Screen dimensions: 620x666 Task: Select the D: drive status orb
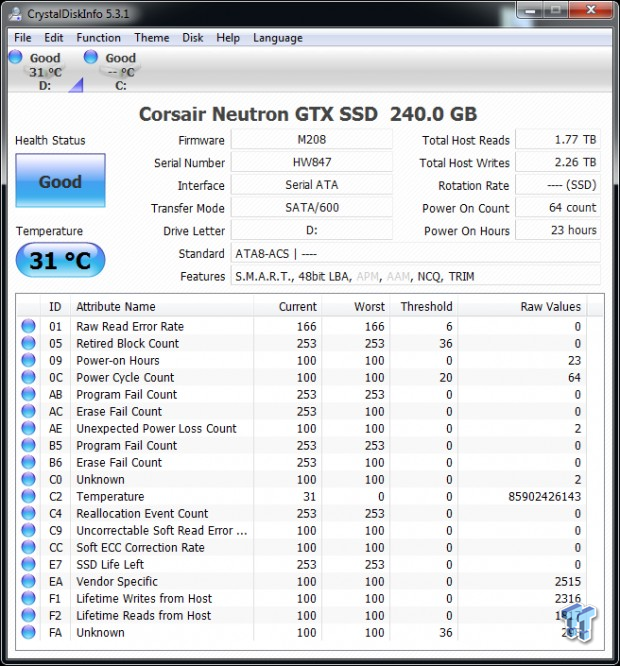coord(16,56)
